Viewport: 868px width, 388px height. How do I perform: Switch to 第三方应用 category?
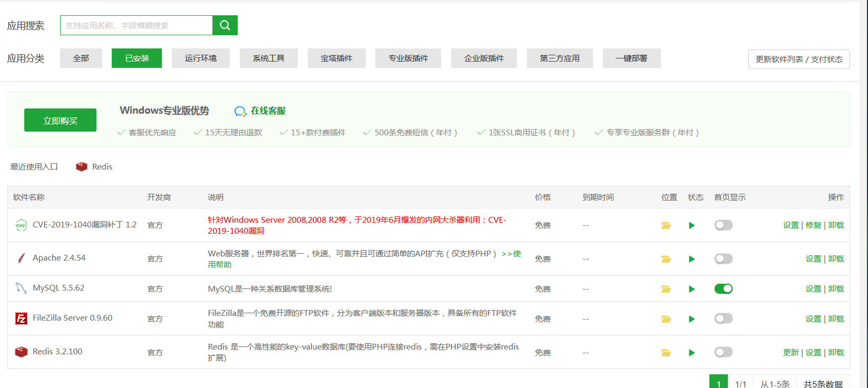click(560, 58)
